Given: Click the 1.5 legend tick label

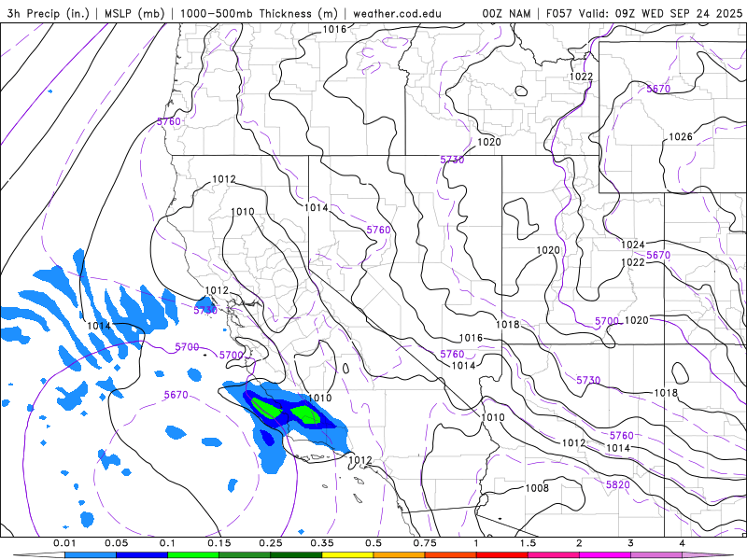Looking at the screenshot, I should (x=528, y=543).
